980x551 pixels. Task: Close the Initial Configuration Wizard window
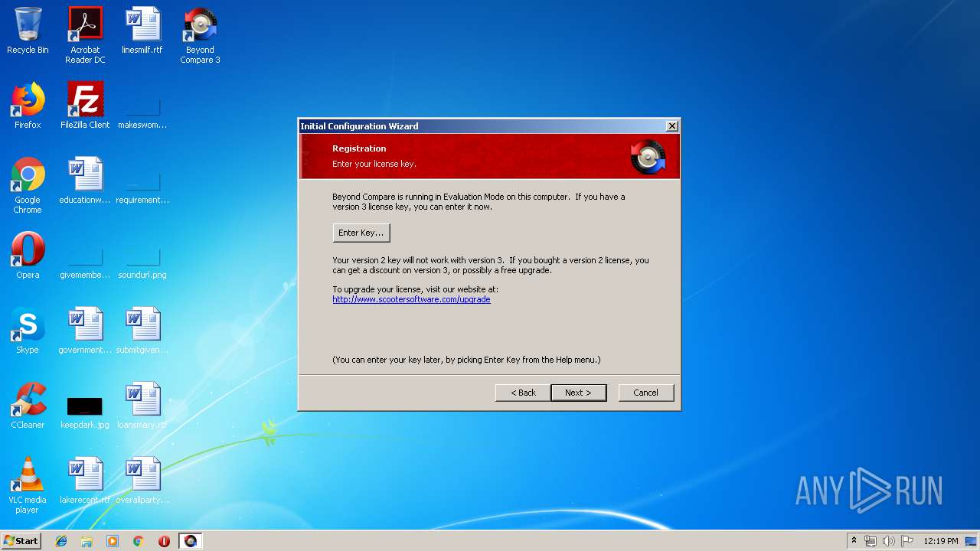tap(672, 126)
